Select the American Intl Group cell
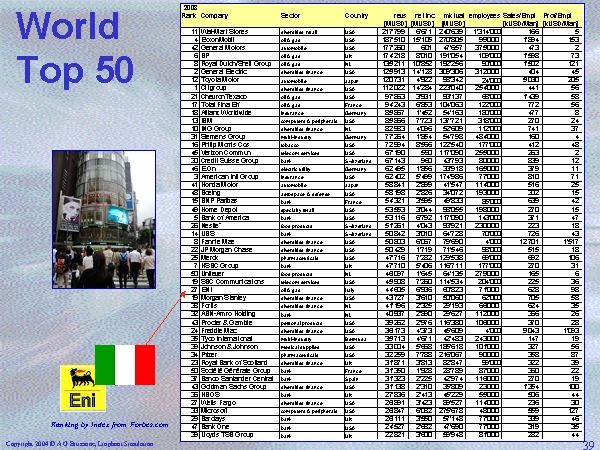Screen dimensions: 600x450 point(240,177)
